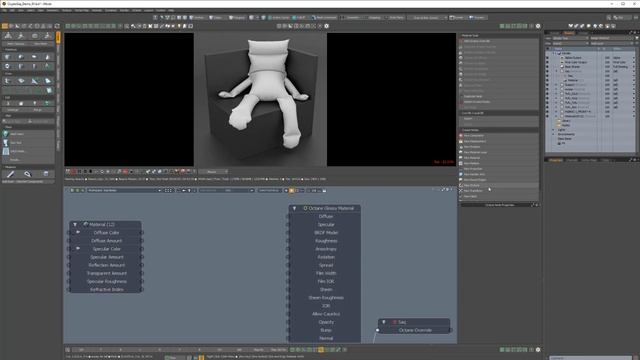This screenshot has height=360, width=640.
Task: Toggle visibility of the Final Color Output layer
Action: [x=547, y=62]
